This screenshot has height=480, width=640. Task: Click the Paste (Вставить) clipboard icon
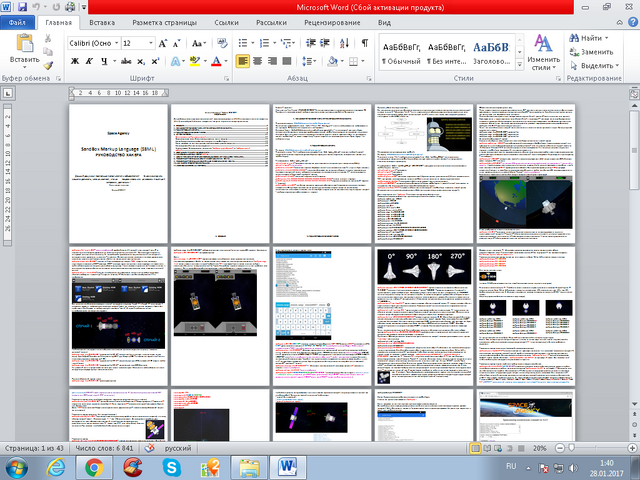25,44
